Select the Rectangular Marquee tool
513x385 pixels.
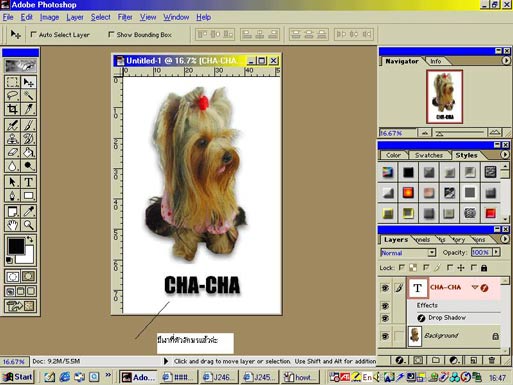click(x=12, y=82)
